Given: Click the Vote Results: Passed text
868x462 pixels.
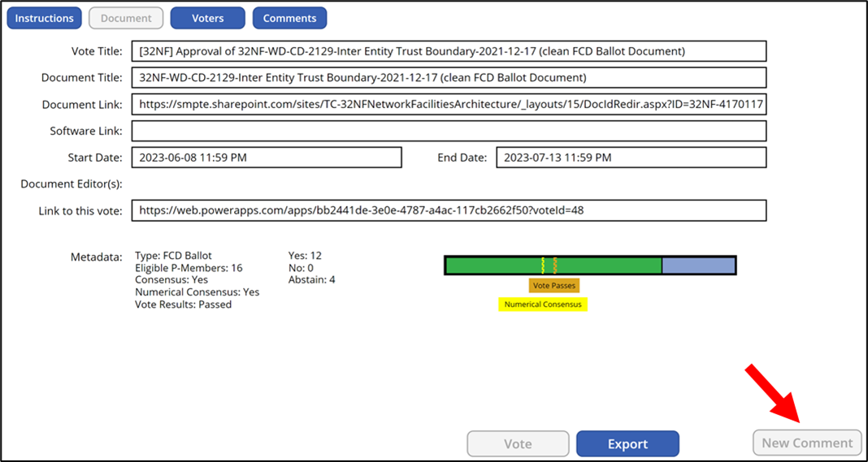Looking at the screenshot, I should coord(183,304).
